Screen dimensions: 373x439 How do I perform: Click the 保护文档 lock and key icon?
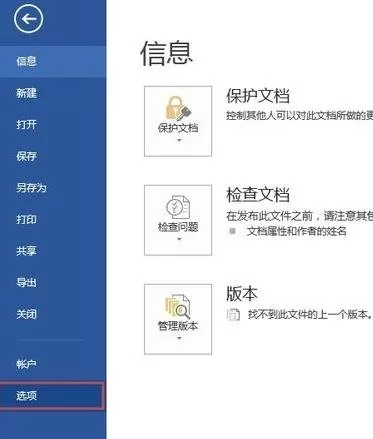coord(178,108)
